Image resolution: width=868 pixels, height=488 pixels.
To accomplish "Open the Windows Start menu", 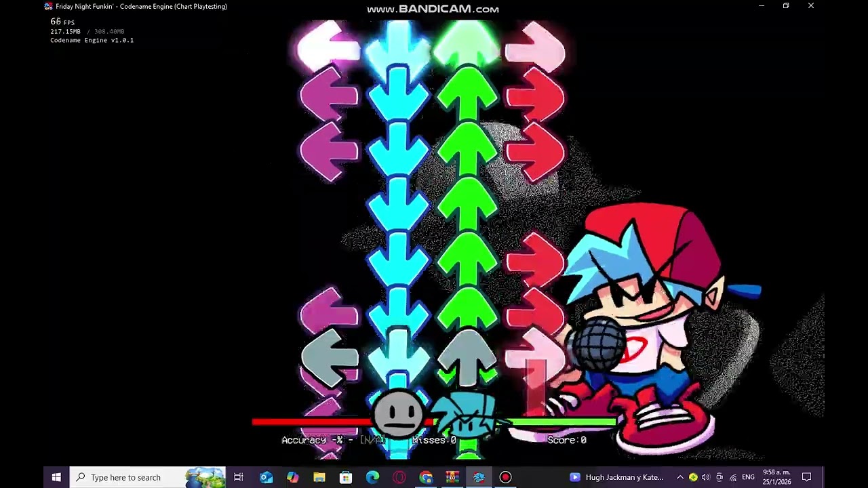I will point(56,477).
